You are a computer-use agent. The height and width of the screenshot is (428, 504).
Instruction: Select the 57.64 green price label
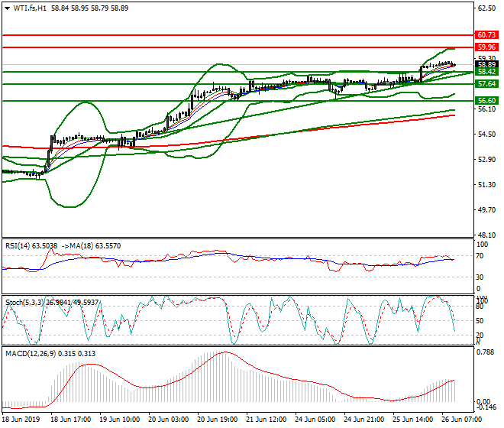click(486, 84)
